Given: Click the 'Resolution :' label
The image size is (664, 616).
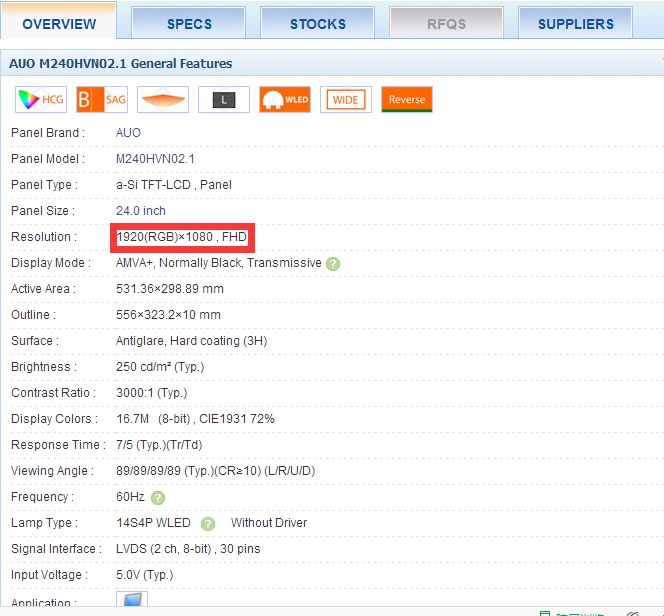Looking at the screenshot, I should point(44,237).
